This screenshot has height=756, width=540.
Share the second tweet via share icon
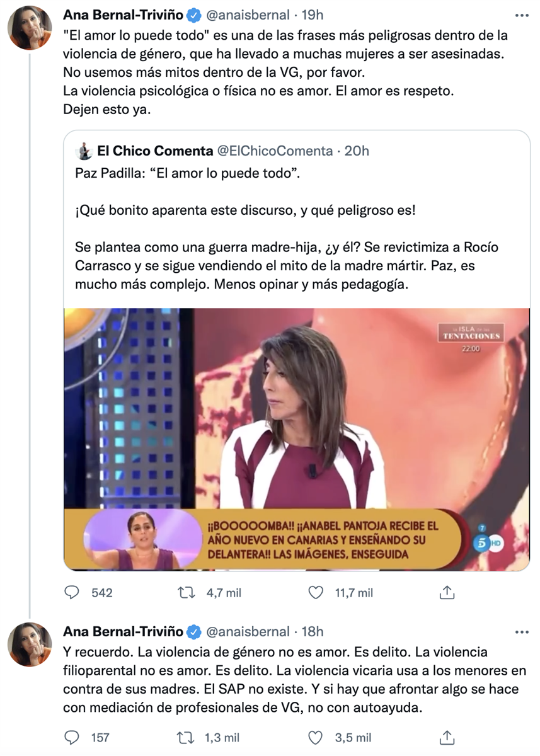pyautogui.click(x=447, y=737)
